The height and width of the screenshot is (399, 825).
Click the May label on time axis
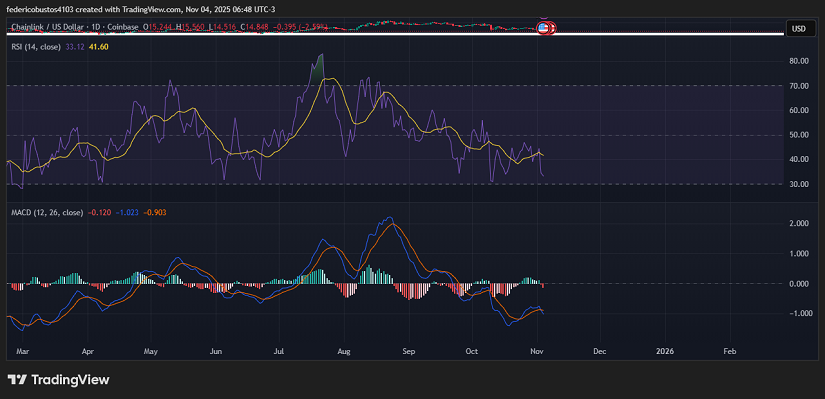151,351
